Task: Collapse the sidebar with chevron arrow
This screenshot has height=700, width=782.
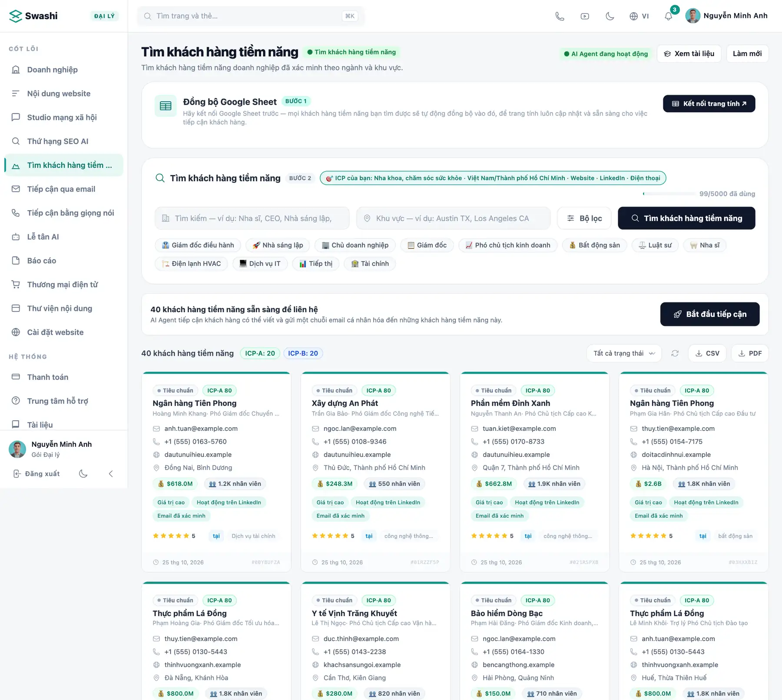Action: (x=111, y=474)
